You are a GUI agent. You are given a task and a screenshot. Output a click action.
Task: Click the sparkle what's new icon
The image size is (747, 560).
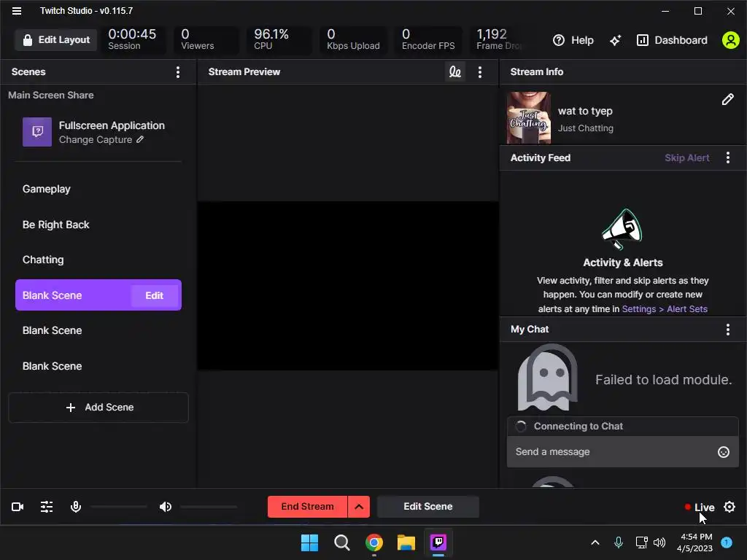pyautogui.click(x=616, y=40)
